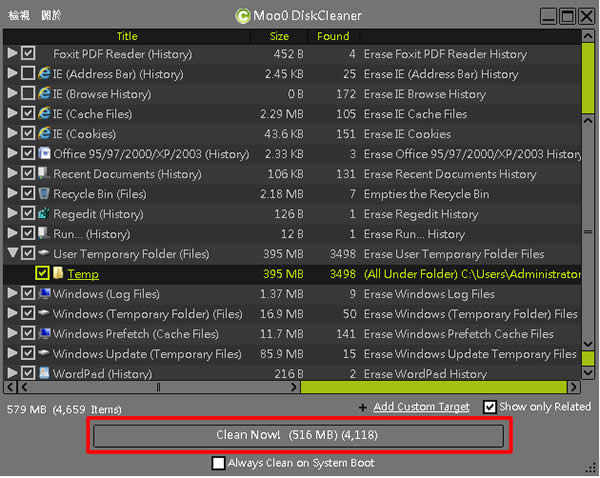This screenshot has width=600, height=478.
Task: Expand the Office 95/97/2000/XP/2003 (History) row
Action: pyautogui.click(x=12, y=153)
